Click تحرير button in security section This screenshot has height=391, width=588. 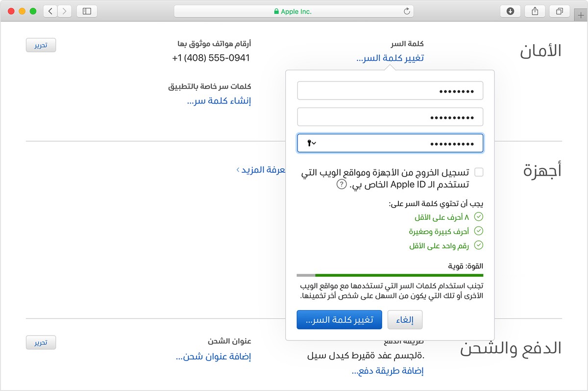tap(41, 45)
